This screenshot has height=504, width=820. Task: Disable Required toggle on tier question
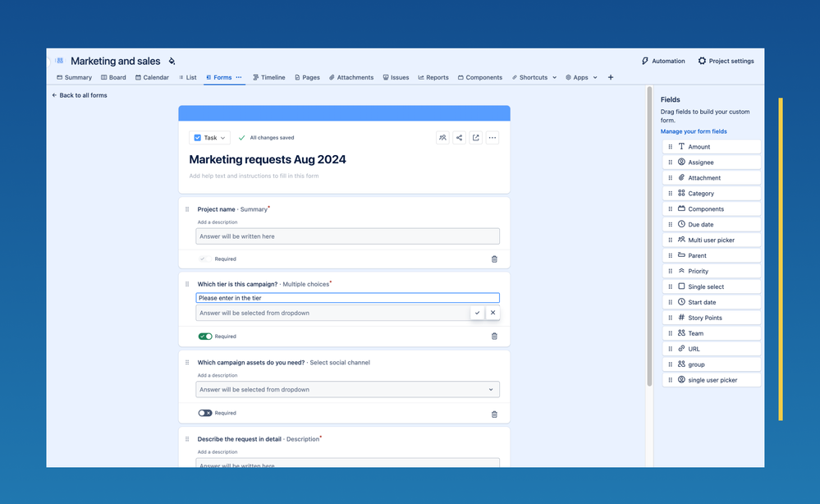pos(205,337)
